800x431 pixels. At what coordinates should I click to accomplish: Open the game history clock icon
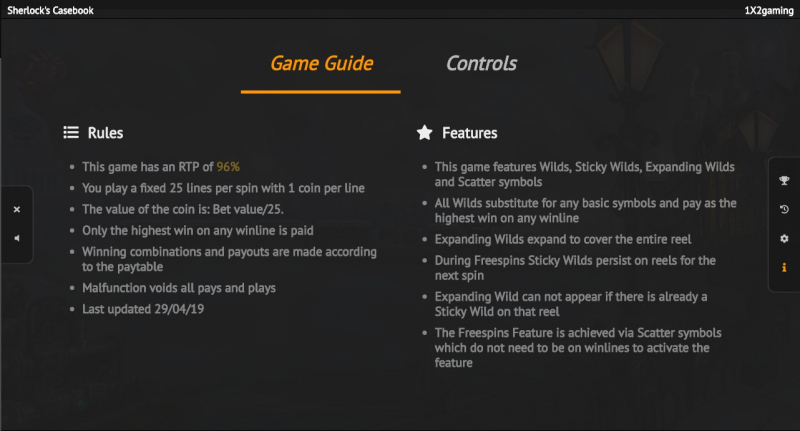(x=784, y=209)
